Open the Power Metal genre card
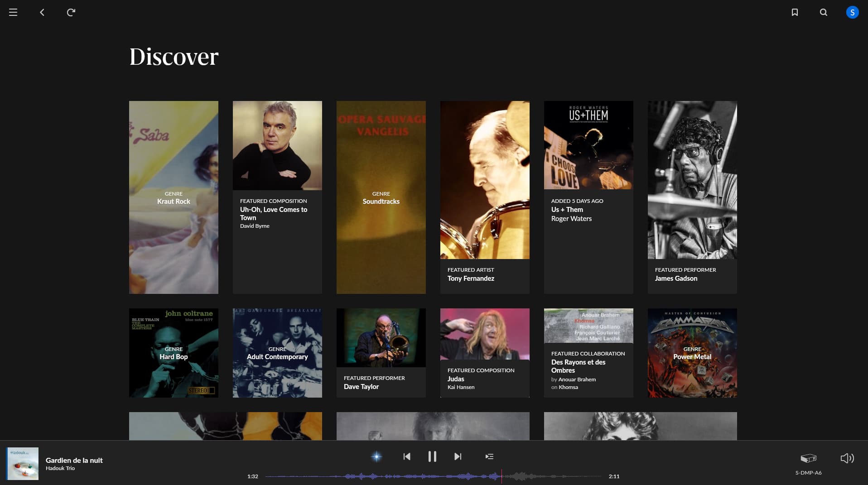Screen dimensions: 868x485 (x=692, y=353)
